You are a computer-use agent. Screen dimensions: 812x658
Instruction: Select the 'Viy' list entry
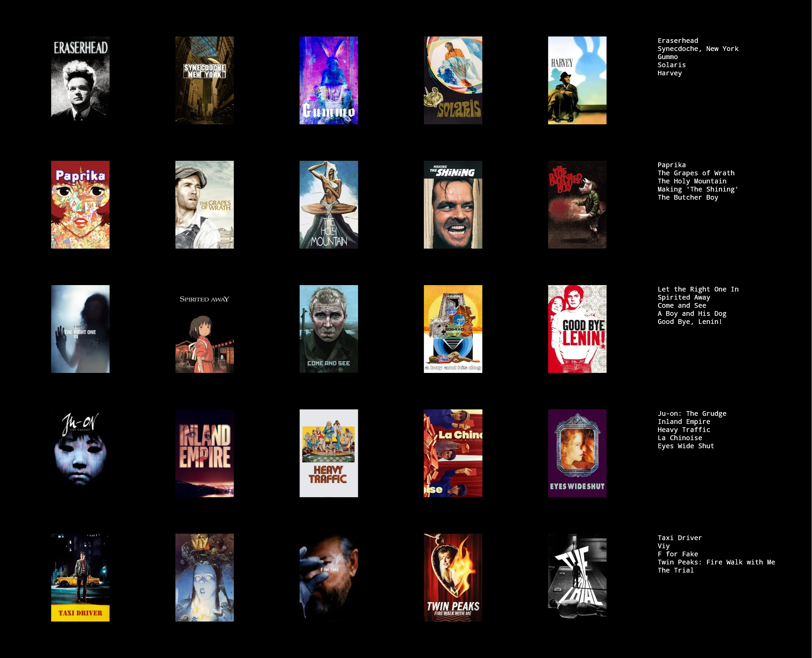pyautogui.click(x=663, y=546)
